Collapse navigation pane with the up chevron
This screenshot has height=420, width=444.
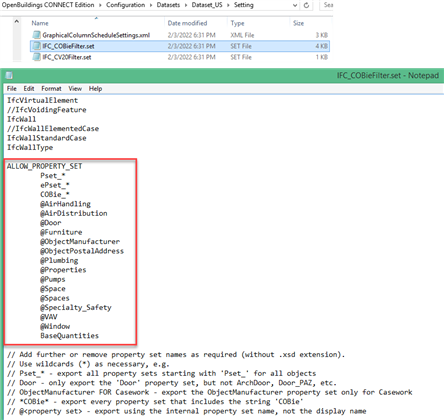[x=16, y=22]
